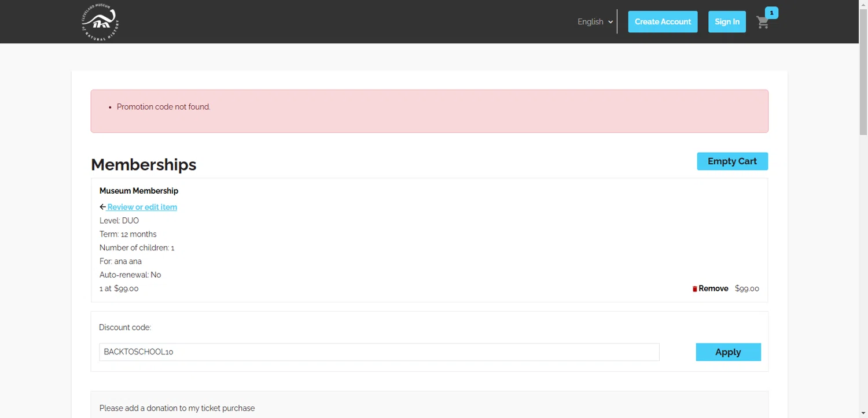
Task: Click the 'Auto-renewal: No' line
Action: click(130, 275)
